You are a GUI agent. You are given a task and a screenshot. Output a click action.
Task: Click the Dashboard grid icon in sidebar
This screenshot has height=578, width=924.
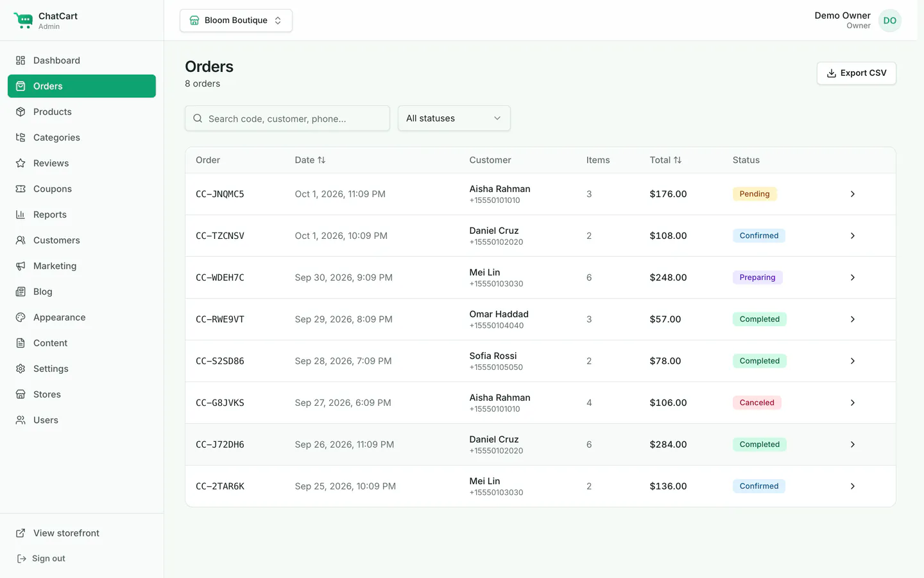click(21, 60)
